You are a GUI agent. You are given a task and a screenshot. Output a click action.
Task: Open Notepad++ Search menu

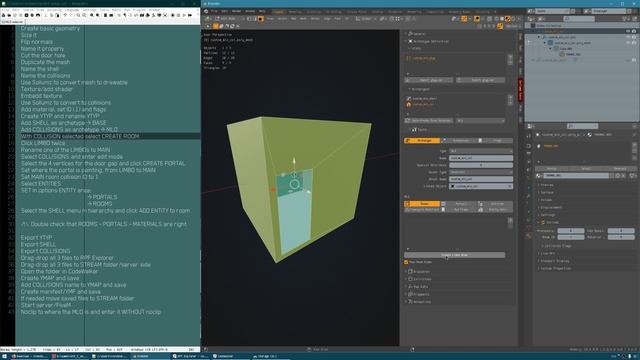(x=28, y=9)
